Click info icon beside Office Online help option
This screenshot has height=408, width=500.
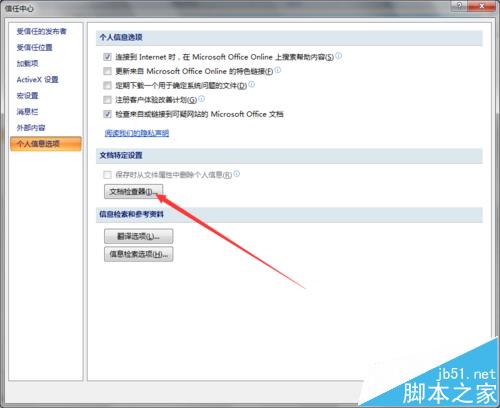tap(338, 56)
